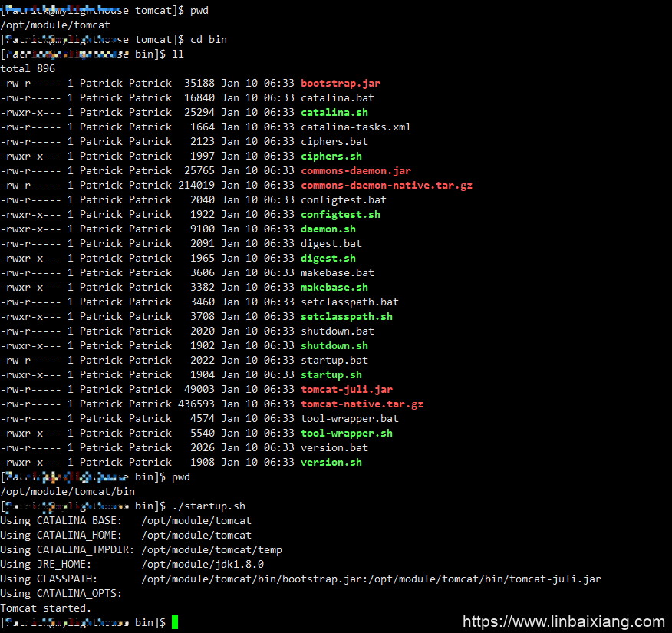Select the version.bat file name
Viewport: 672px width, 633px height.
tap(334, 447)
